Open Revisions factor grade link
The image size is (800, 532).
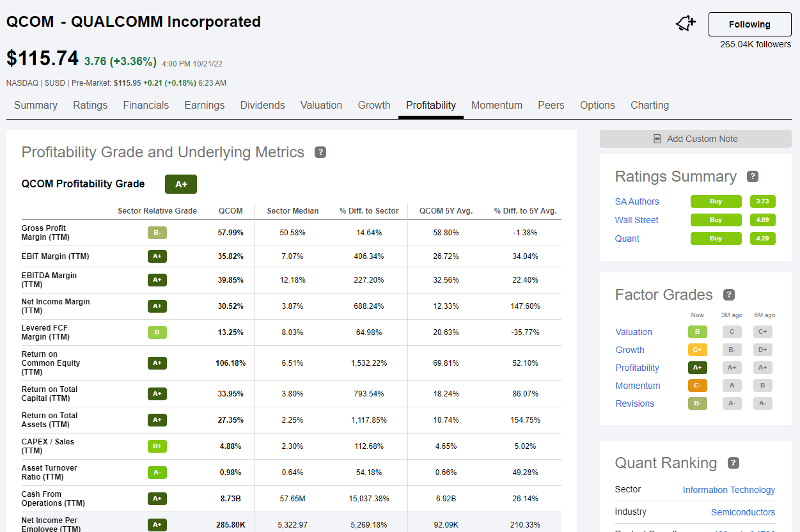coord(635,403)
